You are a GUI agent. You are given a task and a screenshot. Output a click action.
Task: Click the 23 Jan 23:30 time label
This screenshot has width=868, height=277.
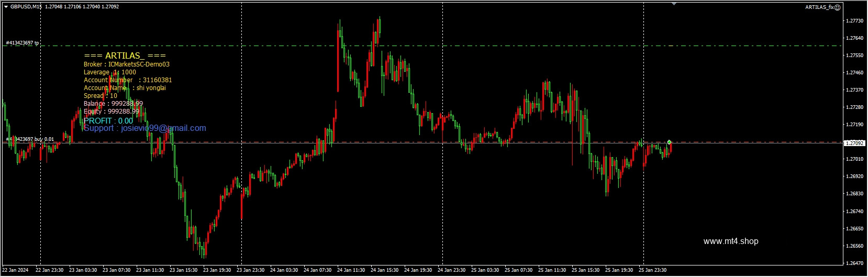click(x=251, y=271)
